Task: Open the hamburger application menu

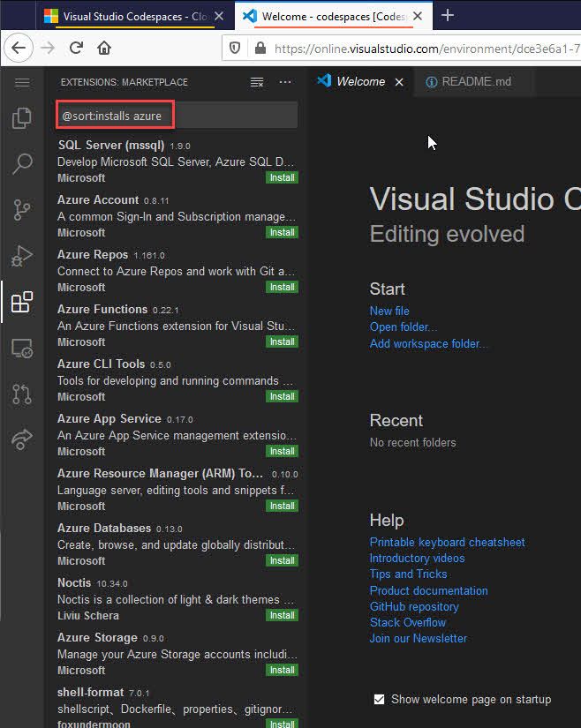Action: pos(22,83)
